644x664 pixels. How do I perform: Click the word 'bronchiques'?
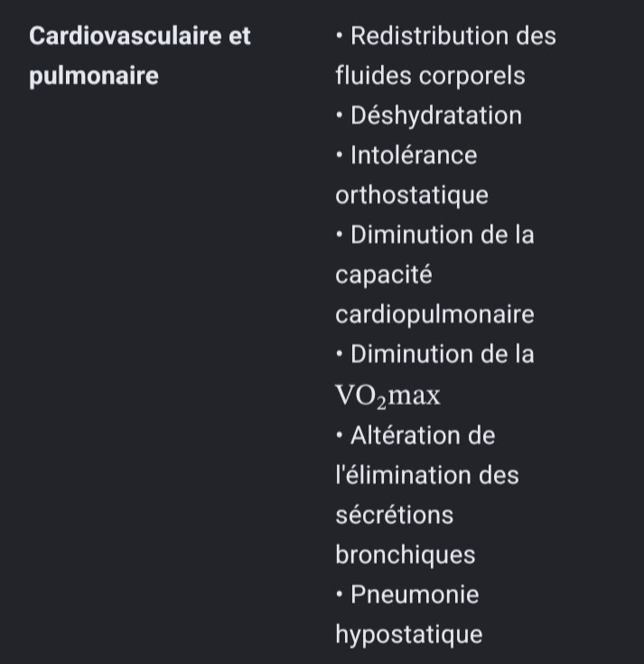pyautogui.click(x=406, y=555)
